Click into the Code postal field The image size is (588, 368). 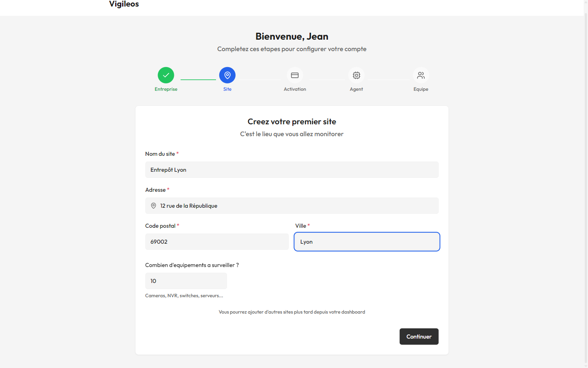pos(217,242)
